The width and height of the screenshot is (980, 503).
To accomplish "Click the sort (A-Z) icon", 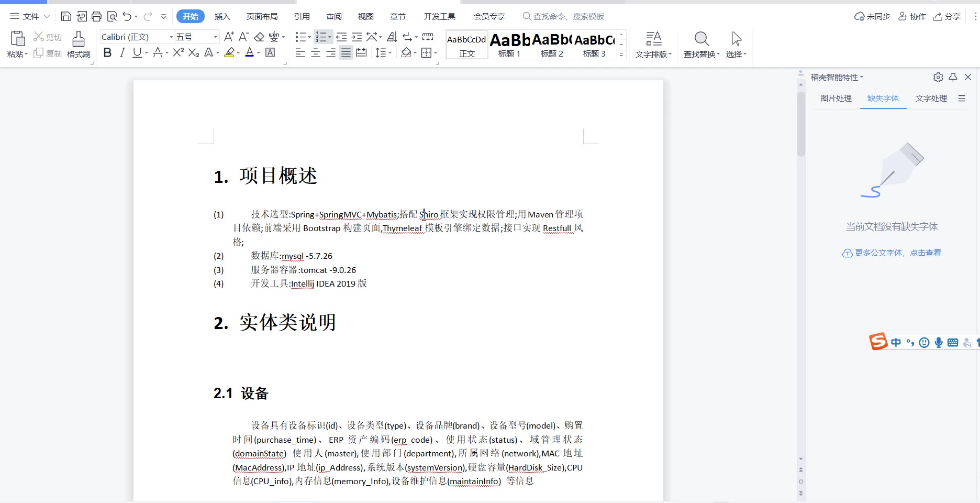I will pos(392,37).
